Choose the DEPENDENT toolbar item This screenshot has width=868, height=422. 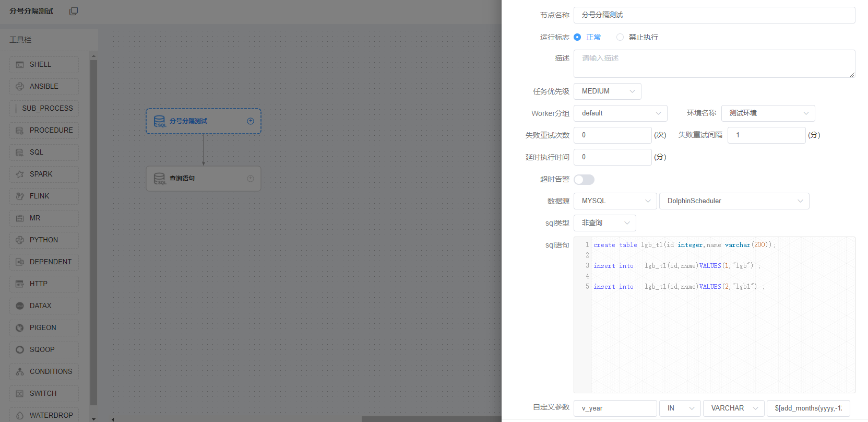tap(44, 262)
